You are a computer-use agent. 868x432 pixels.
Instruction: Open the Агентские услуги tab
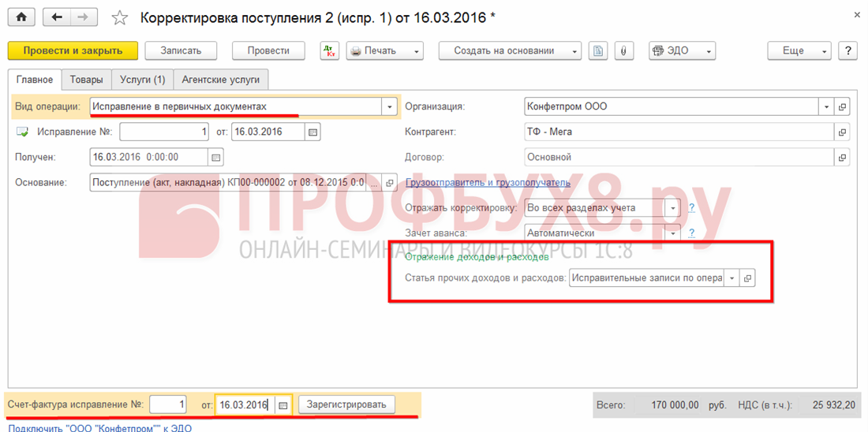[221, 80]
